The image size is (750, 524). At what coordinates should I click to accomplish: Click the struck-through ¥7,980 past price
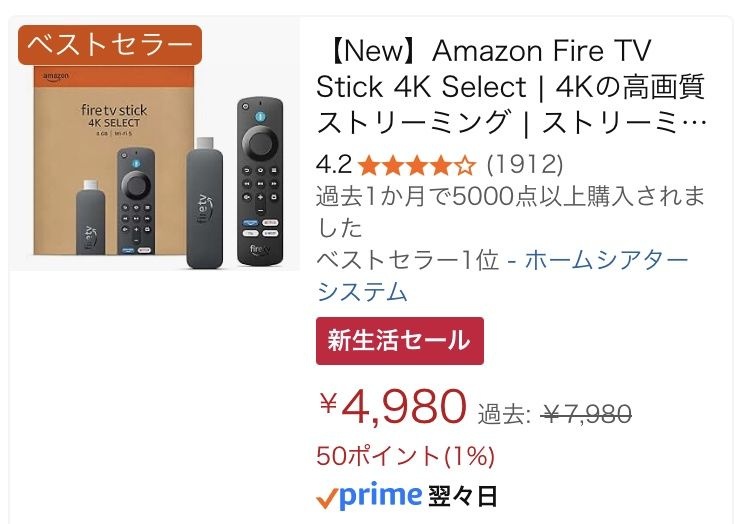586,412
